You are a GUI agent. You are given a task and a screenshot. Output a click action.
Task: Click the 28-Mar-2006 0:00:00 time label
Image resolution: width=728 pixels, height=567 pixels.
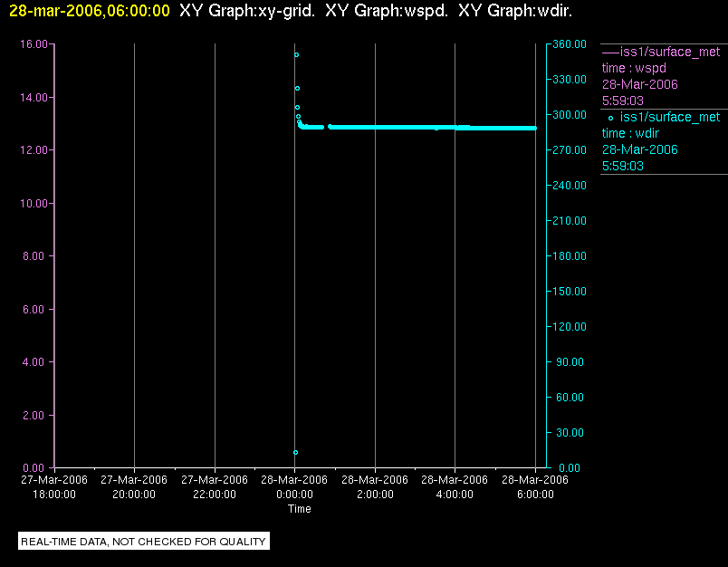[294, 486]
